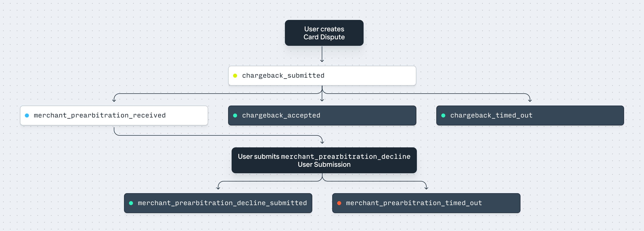Toggle the chargeback_timed_out state node
Screen dimensions: 644x231
[530, 115]
